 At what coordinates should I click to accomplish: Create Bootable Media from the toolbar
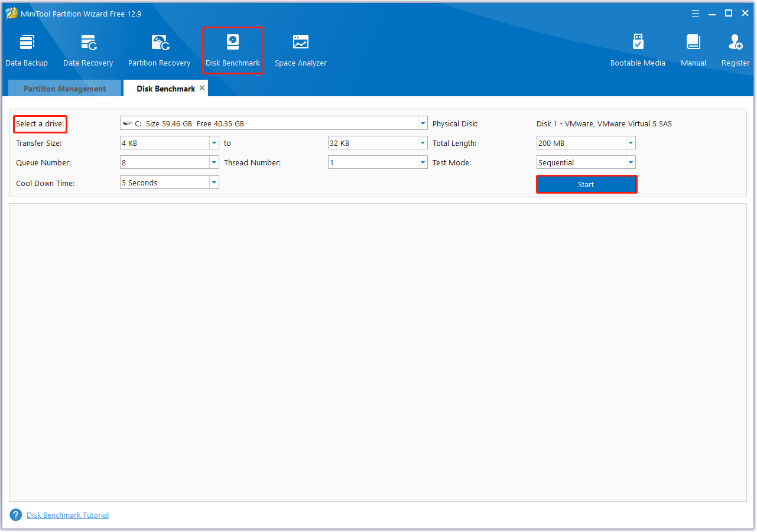[638, 50]
